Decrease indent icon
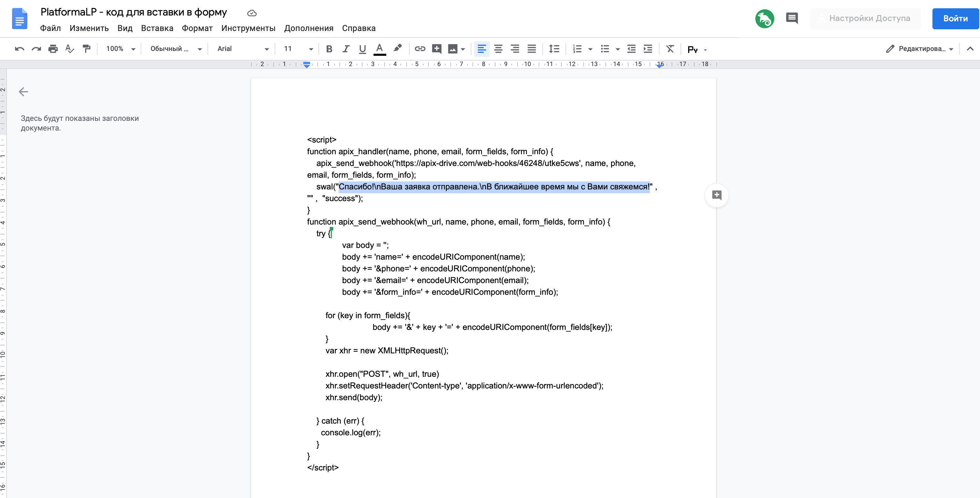The width and height of the screenshot is (980, 498). [x=631, y=49]
